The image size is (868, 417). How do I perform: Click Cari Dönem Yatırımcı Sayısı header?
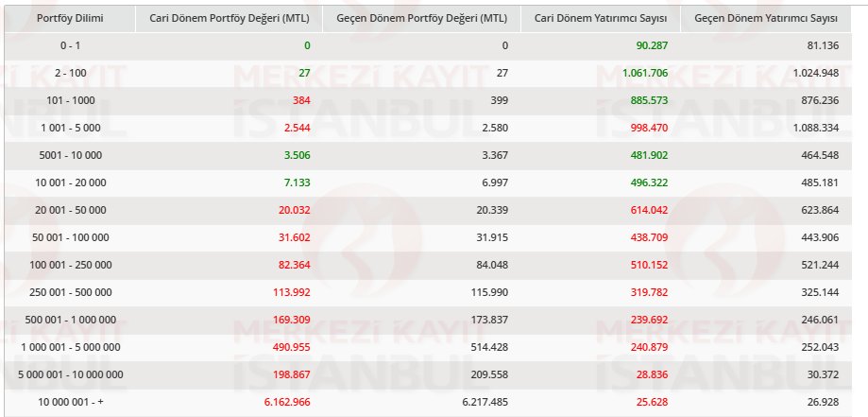click(601, 18)
